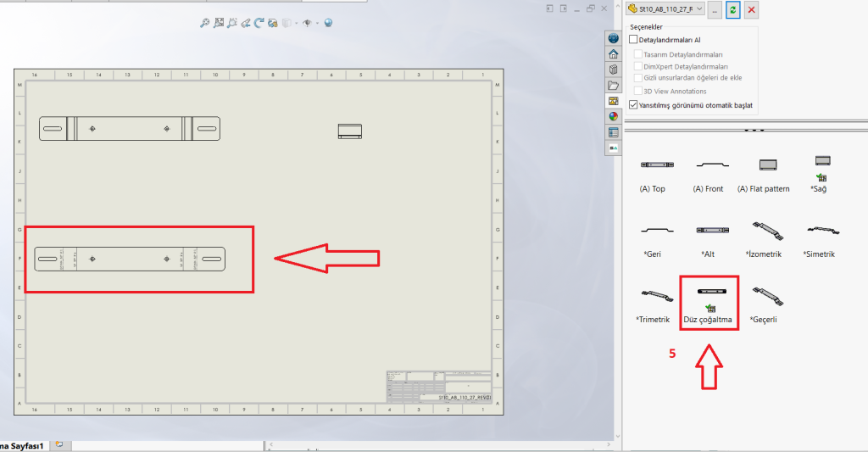Click the browse "..." button
Image resolution: width=868 pixels, height=452 pixels.
(x=715, y=9)
